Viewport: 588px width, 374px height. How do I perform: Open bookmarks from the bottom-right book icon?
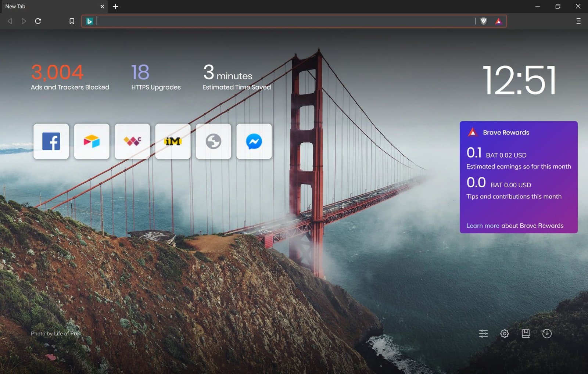tap(526, 334)
